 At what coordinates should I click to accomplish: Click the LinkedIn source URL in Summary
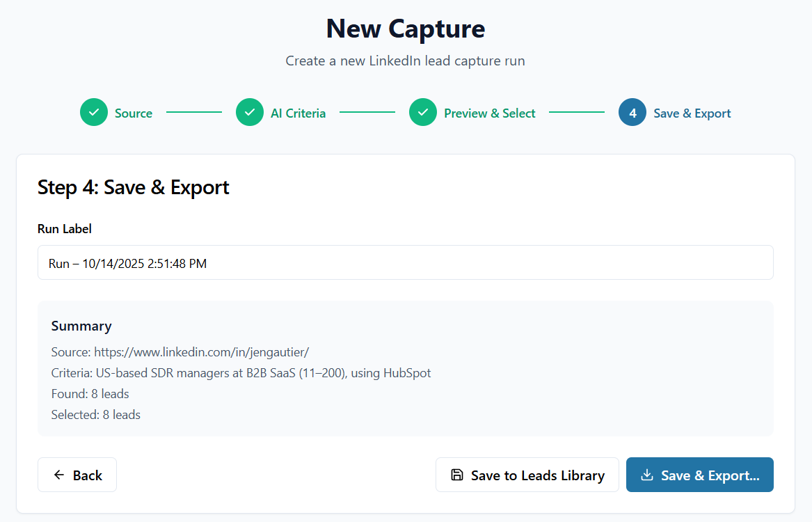201,352
